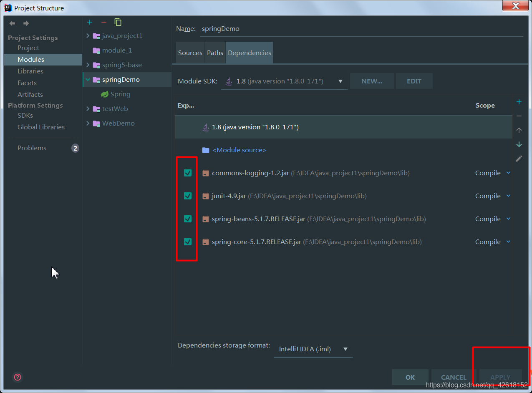Screen dimensions: 532x393
Task: Edit dependency with pencil icon
Action: click(519, 159)
